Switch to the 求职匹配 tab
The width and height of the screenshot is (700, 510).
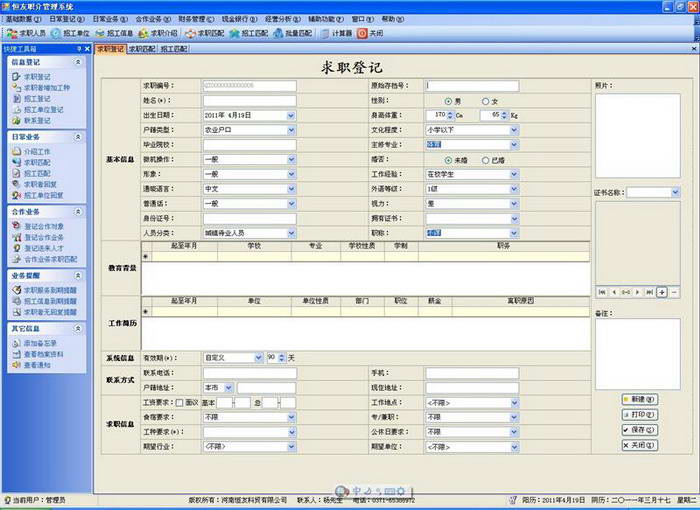tap(142, 49)
